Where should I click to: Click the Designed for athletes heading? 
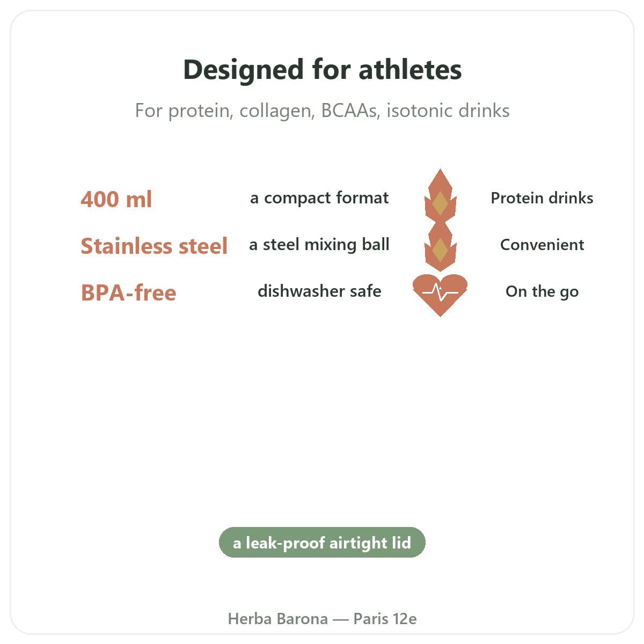click(x=322, y=70)
